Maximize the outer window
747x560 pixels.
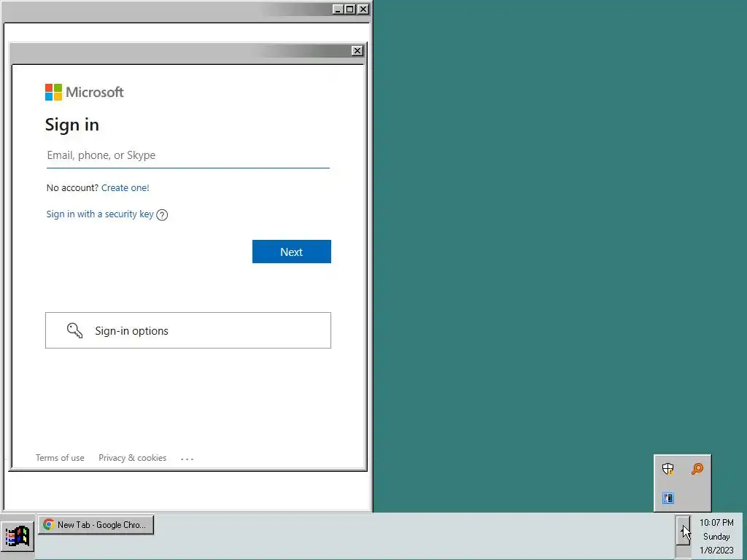pos(350,9)
